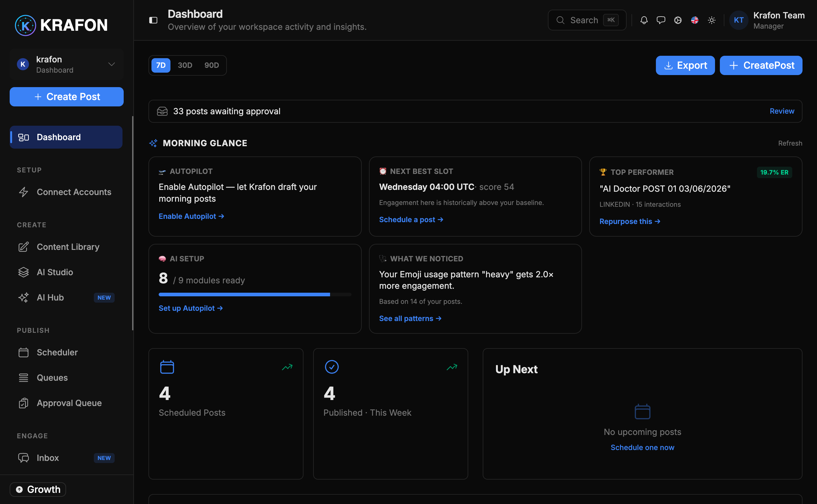Click NEW badge next to AI Hub

104,298
